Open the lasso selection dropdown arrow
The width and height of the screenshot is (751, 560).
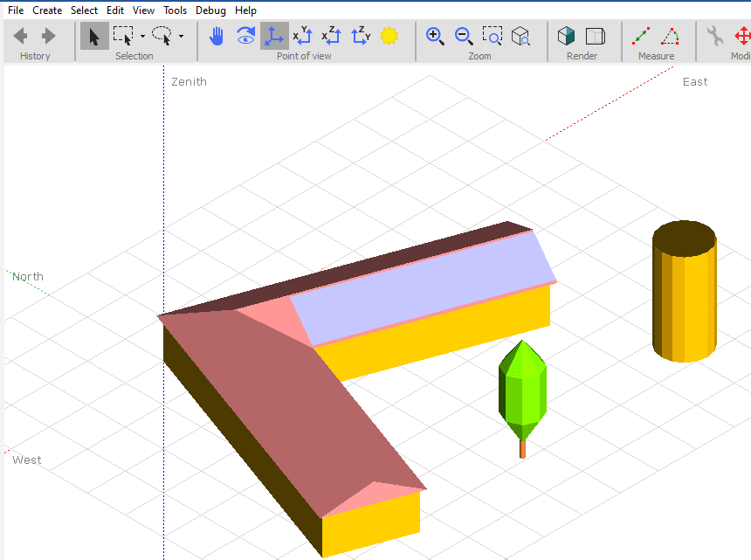click(x=181, y=37)
